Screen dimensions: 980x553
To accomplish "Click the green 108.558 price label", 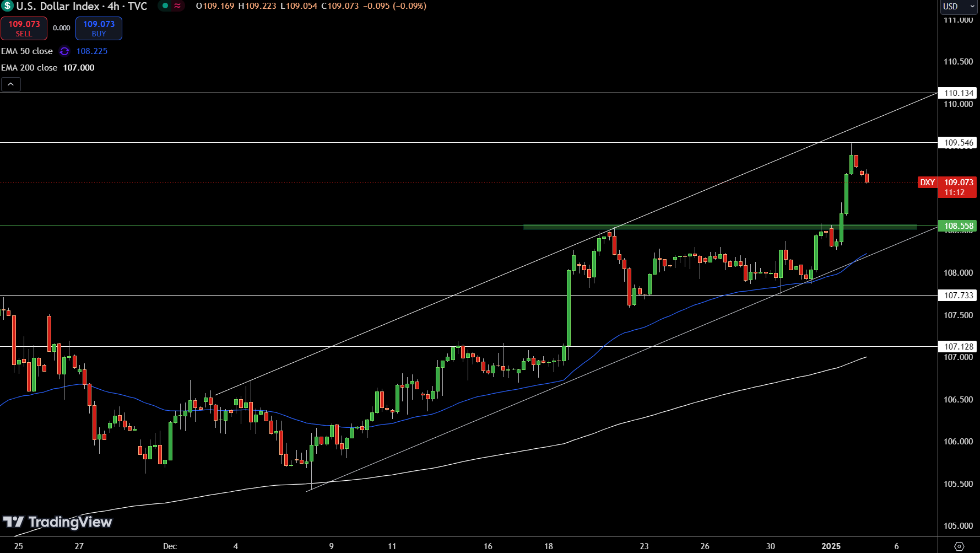I will click(958, 226).
